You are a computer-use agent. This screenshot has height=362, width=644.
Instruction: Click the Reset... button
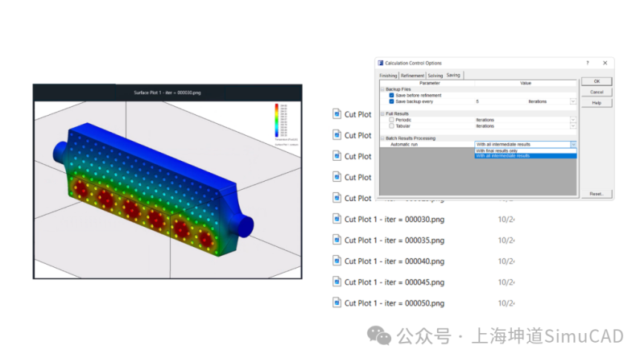tap(597, 194)
